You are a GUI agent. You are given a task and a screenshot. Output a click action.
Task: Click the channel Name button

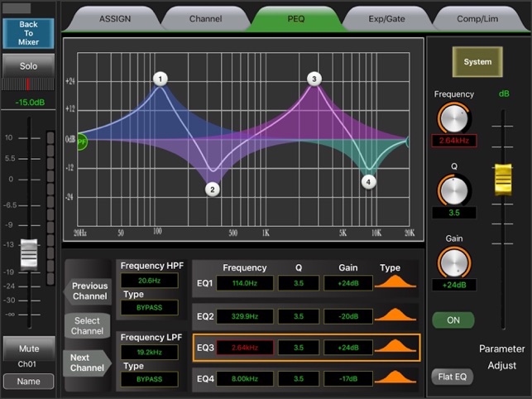28,382
